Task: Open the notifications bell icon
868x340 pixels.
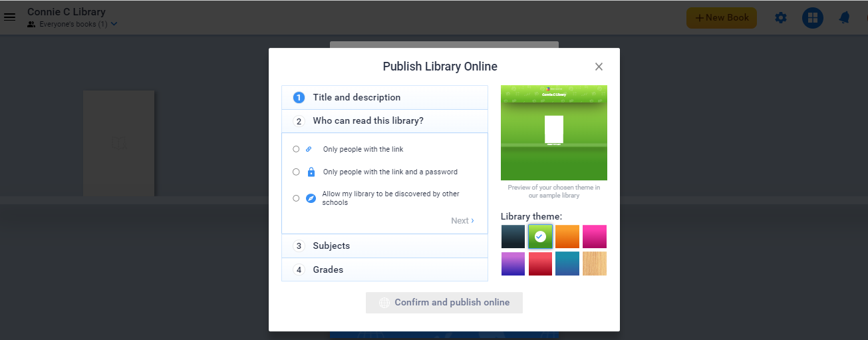Action: click(844, 18)
